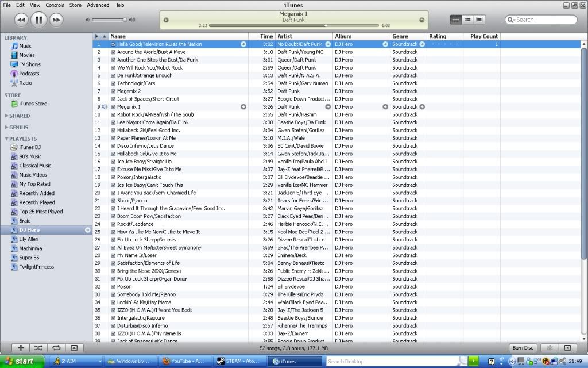
Task: Open the Advanced menu
Action: pos(98,5)
